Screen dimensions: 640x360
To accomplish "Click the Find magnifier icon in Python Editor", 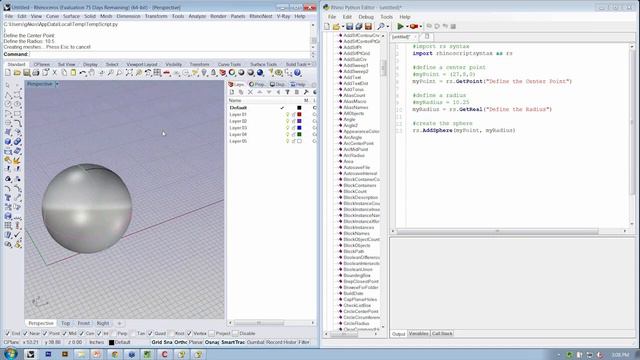I will click(x=381, y=26).
